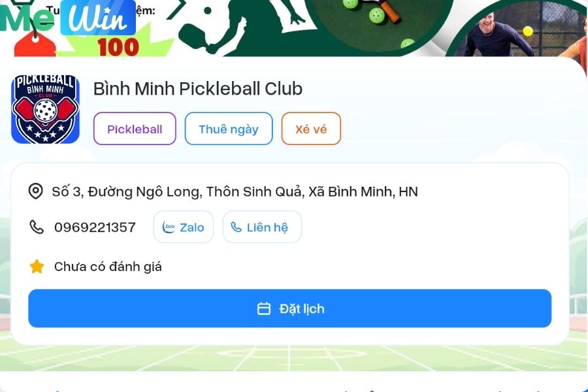Open Zalo chat button
Image resolution: width=588 pixels, height=392 pixels.
(x=184, y=227)
